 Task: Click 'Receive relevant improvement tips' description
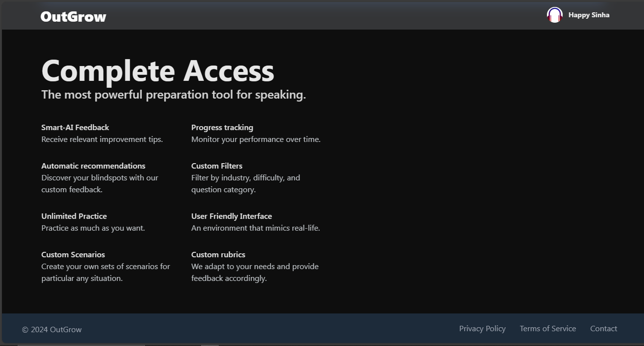tap(102, 139)
